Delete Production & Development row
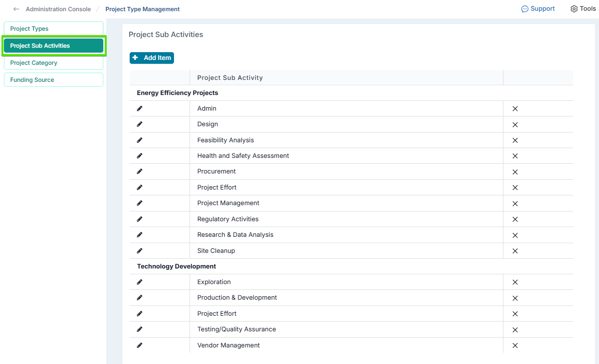 (515, 298)
